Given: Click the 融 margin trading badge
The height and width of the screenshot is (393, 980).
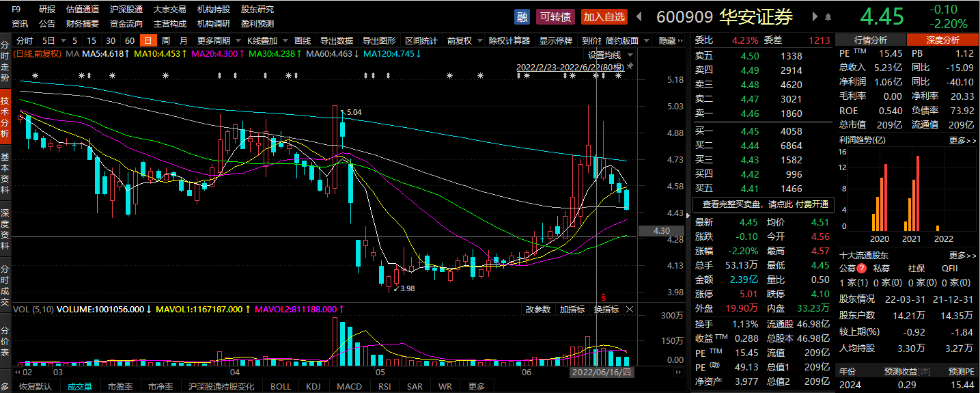Looking at the screenshot, I should [x=522, y=16].
